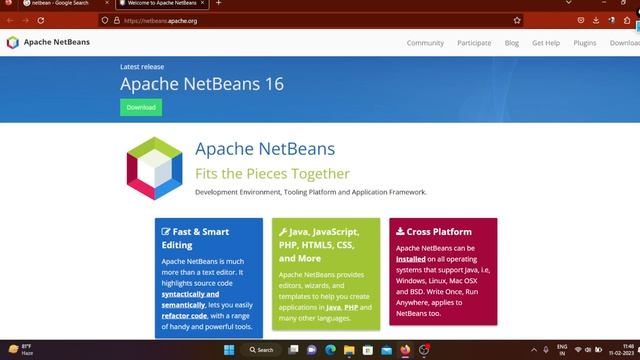Click the large NetBeans cube logo
Image resolution: width=640 pixels, height=360 pixels.
[154, 168]
